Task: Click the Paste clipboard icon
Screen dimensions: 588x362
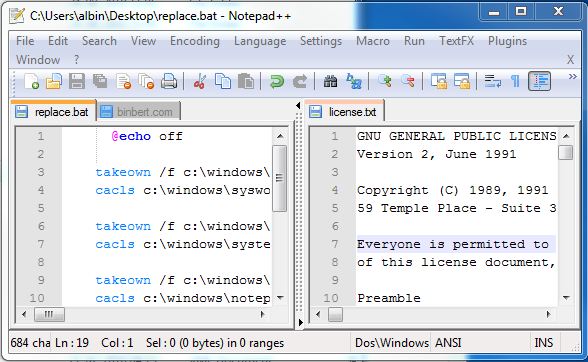Action: [246, 81]
